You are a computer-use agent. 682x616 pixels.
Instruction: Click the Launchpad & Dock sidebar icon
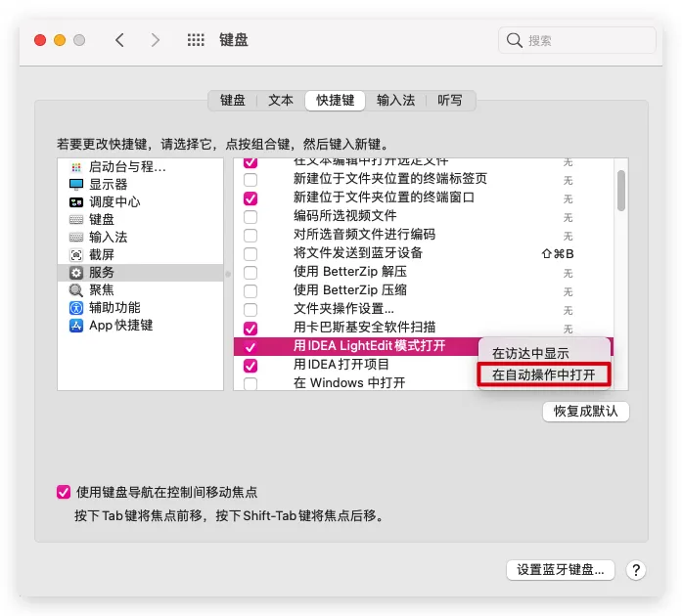tap(76, 167)
